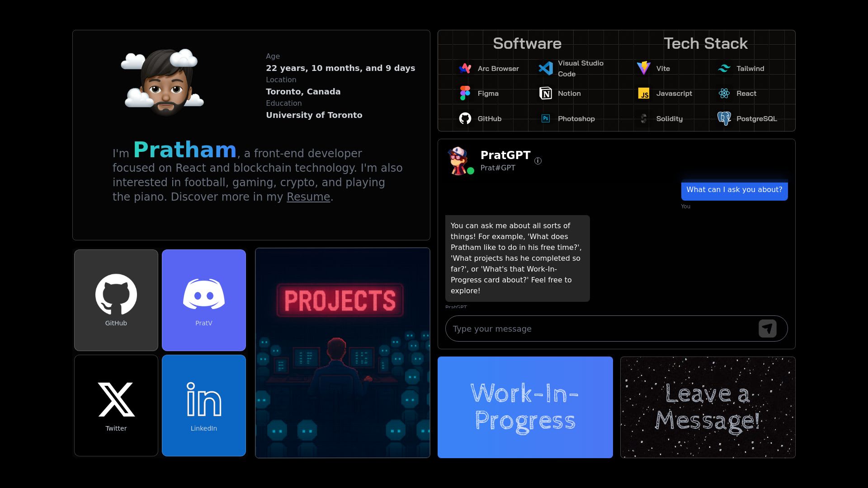The height and width of the screenshot is (488, 868).
Task: Click the Figma logo icon
Action: point(465,93)
